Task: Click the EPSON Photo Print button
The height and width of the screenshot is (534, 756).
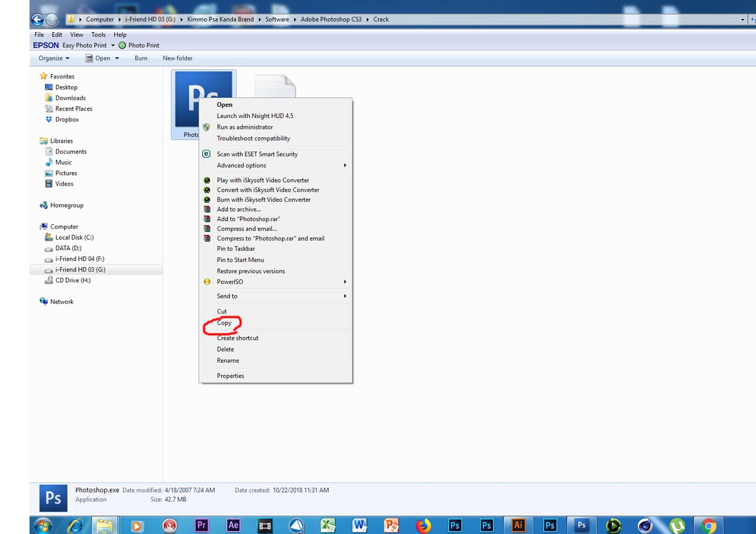Action: (139, 45)
